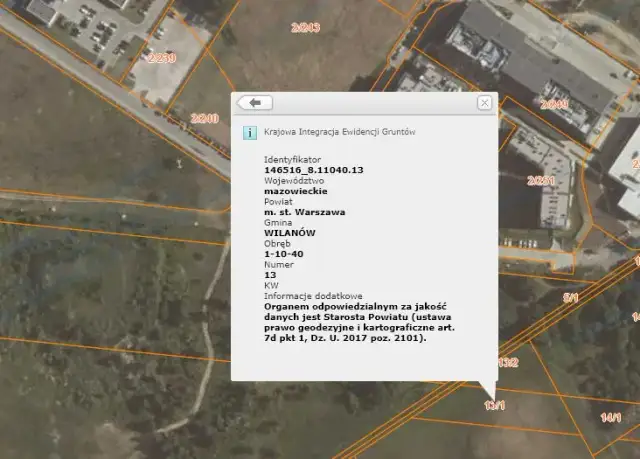Select parcel label 2231 on the map
640x459 pixels.
pos(541,180)
